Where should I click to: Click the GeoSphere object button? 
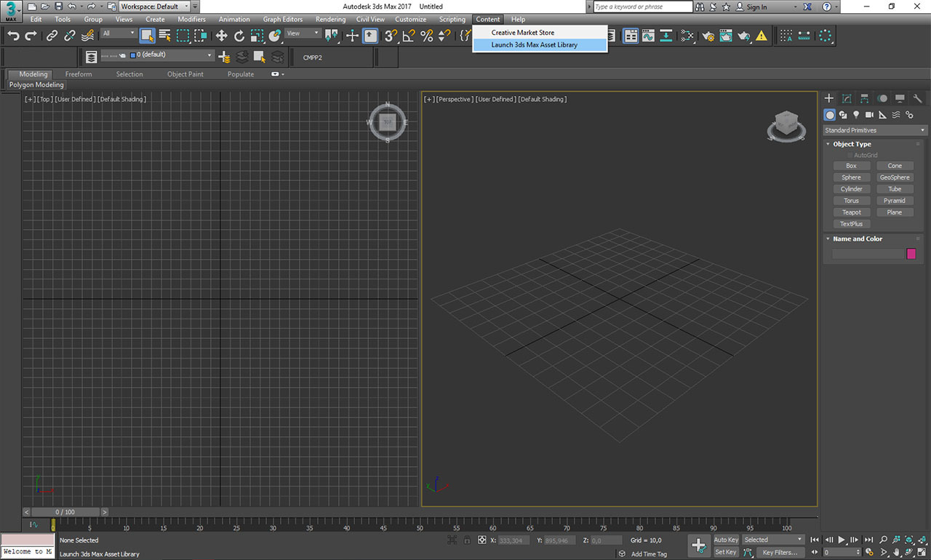tap(895, 177)
